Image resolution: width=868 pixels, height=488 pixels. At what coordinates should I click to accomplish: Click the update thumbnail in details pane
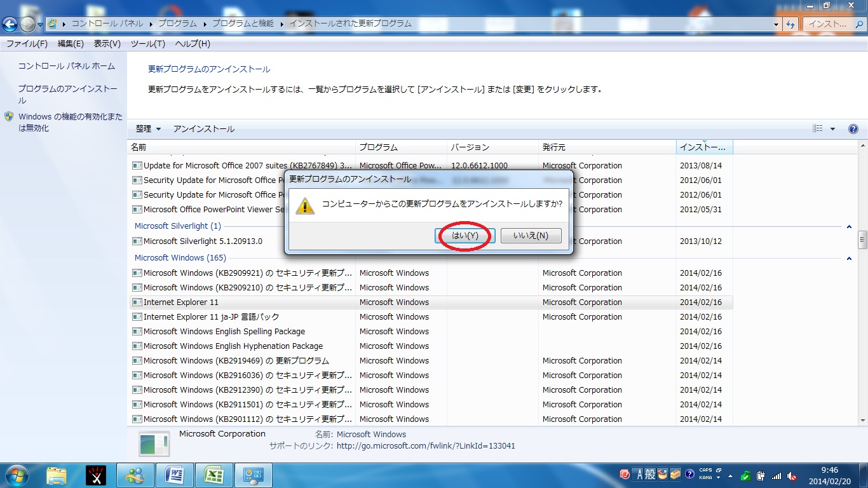pyautogui.click(x=154, y=444)
